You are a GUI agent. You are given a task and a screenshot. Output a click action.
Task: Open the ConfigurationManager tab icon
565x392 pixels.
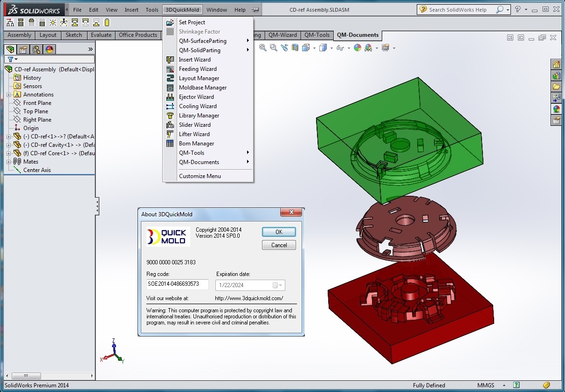36,49
